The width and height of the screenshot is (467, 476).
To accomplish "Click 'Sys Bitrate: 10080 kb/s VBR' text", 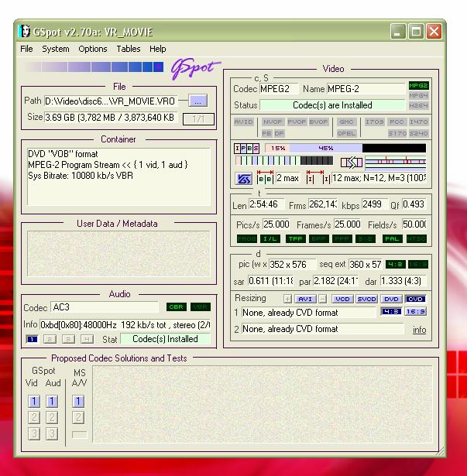I will [x=81, y=176].
